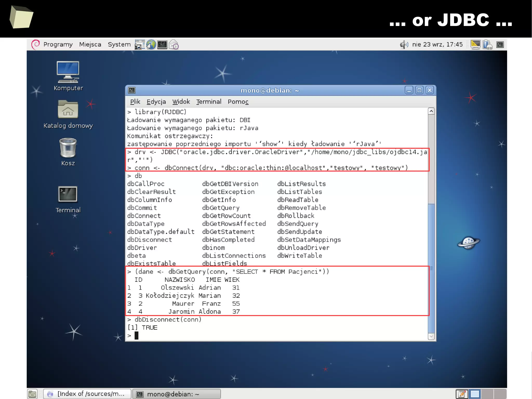Click the date and time clock applet
Image resolution: width=532 pixels, height=399 pixels.
point(437,44)
